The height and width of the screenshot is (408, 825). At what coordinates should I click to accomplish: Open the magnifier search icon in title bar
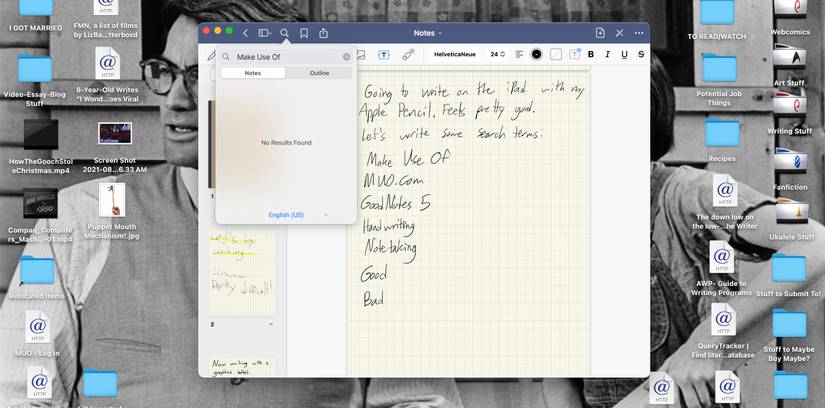(x=285, y=33)
